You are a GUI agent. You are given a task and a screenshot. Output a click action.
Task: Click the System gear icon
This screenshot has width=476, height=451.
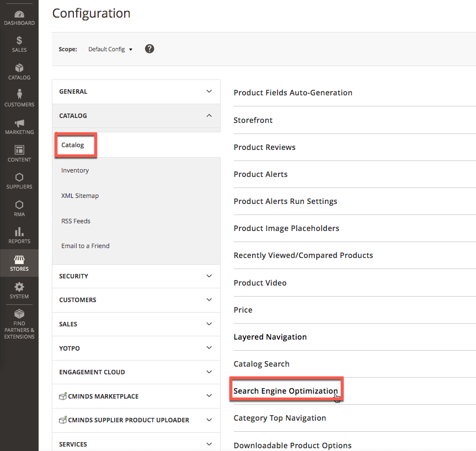coord(19,287)
